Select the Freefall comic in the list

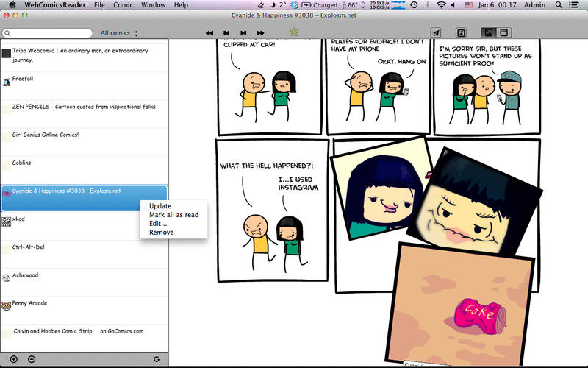(x=85, y=86)
